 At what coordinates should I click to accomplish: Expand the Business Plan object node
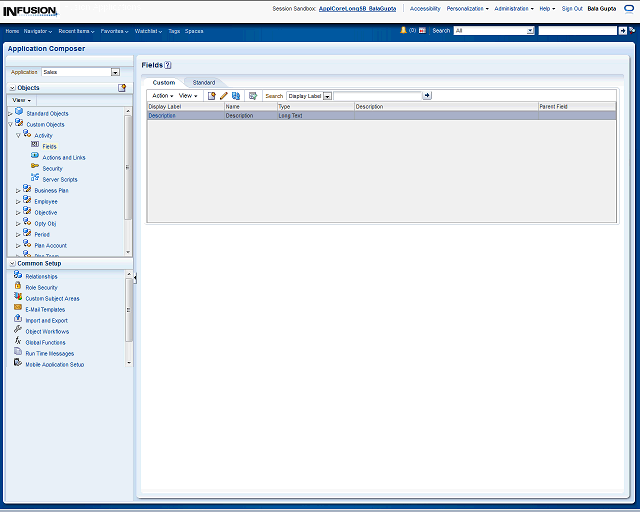coord(17,190)
